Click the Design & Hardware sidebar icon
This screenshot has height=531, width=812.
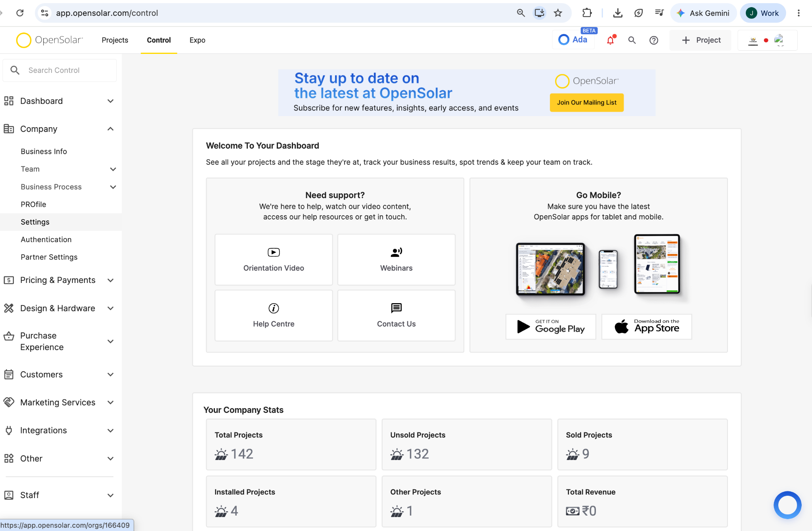point(9,308)
